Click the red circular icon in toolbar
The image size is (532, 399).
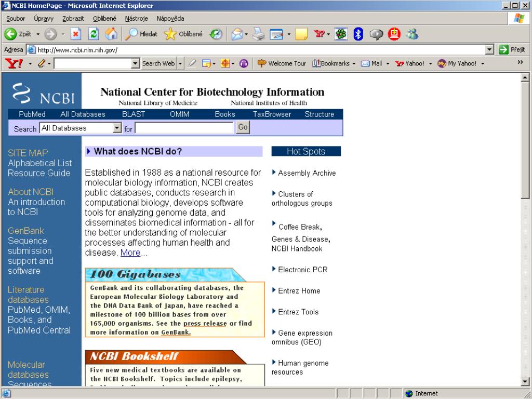(394, 34)
